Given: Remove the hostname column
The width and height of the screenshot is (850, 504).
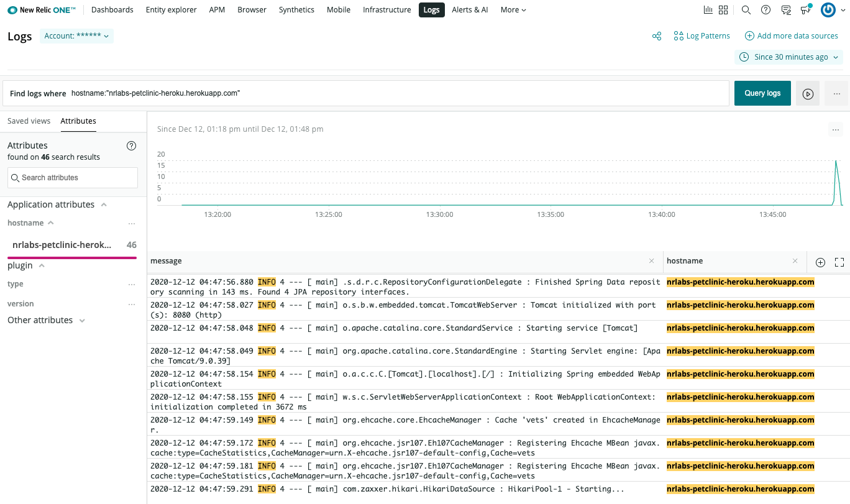Looking at the screenshot, I should coord(795,261).
